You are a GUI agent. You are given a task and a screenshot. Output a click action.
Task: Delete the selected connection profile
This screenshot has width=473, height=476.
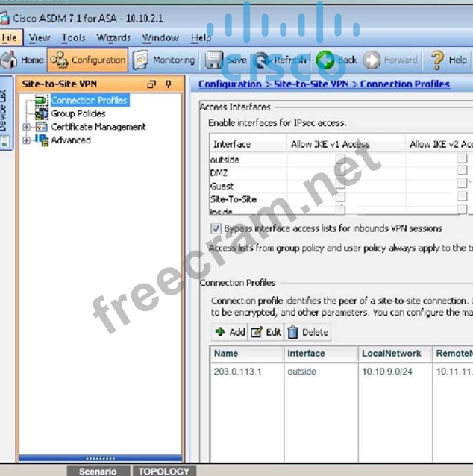(x=307, y=332)
